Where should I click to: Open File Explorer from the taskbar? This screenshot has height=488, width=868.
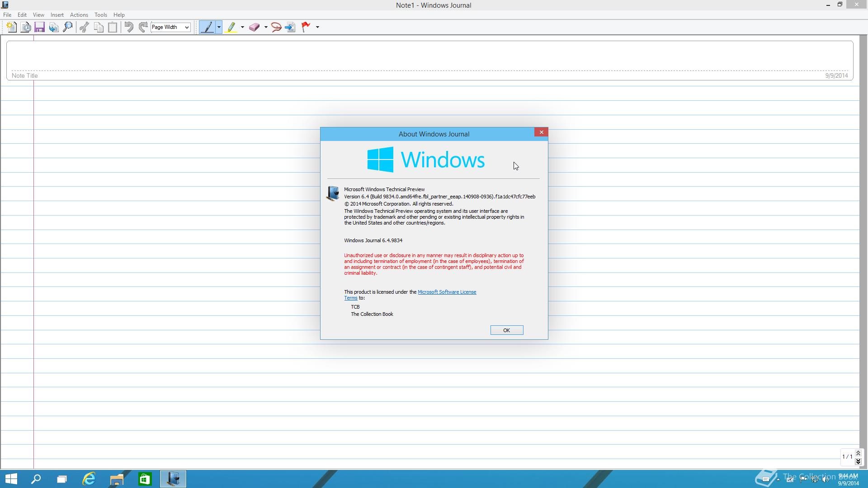pos(117,479)
